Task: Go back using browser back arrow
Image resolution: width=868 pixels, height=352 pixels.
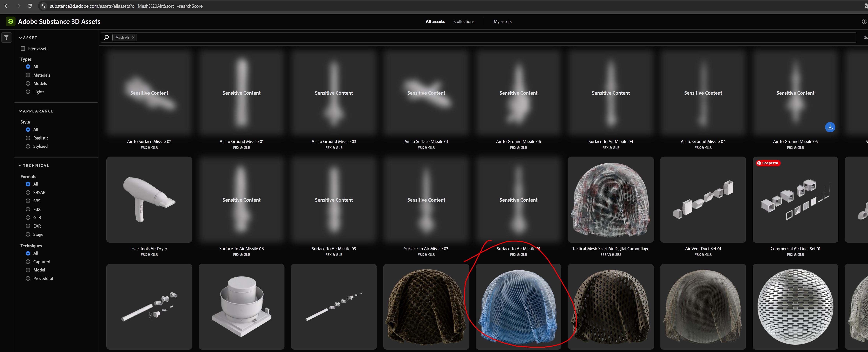Action: coord(6,6)
